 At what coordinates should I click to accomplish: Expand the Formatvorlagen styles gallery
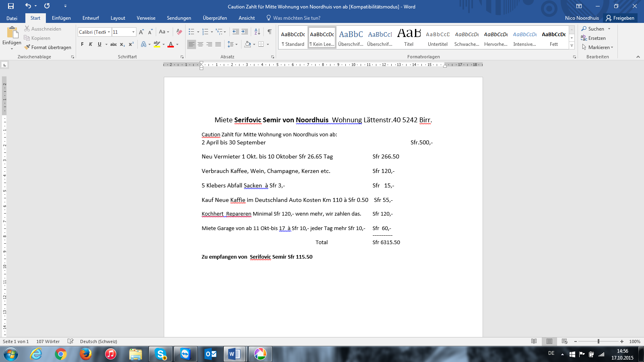[x=572, y=46]
